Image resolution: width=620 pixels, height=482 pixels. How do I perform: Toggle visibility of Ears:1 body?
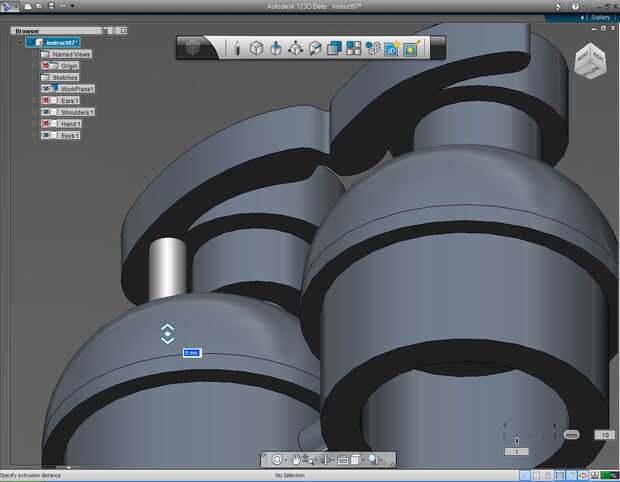(x=47, y=100)
